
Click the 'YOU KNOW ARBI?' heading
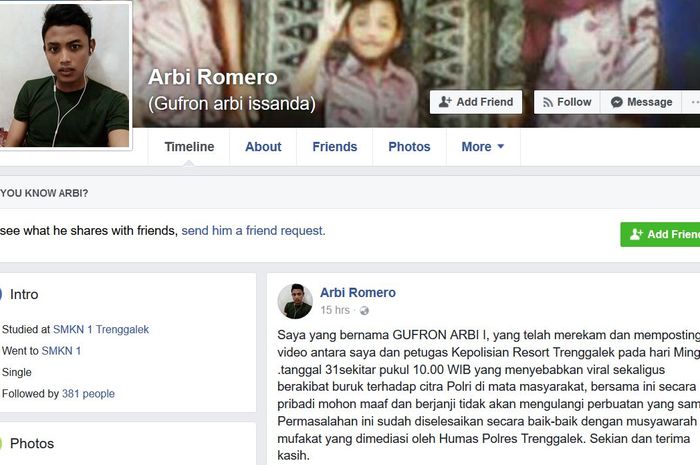(44, 193)
